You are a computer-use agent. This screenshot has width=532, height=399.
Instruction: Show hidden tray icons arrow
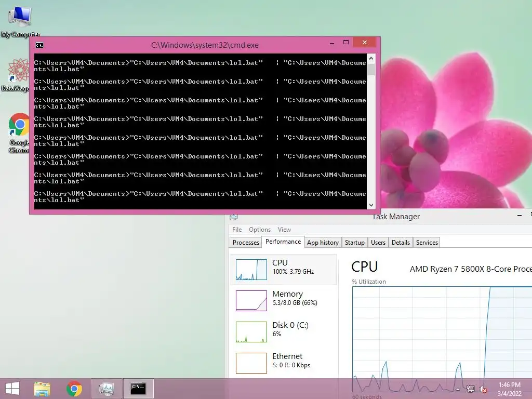[x=458, y=389]
